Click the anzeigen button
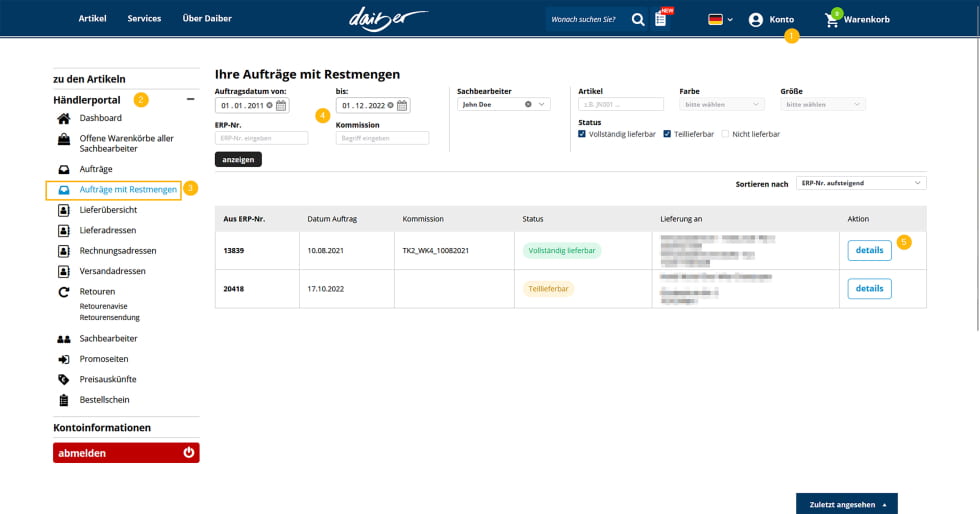This screenshot has width=980, height=514. [x=238, y=159]
